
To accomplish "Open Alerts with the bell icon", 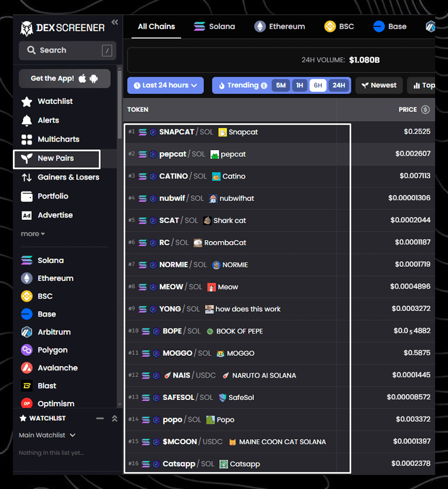I will point(40,120).
